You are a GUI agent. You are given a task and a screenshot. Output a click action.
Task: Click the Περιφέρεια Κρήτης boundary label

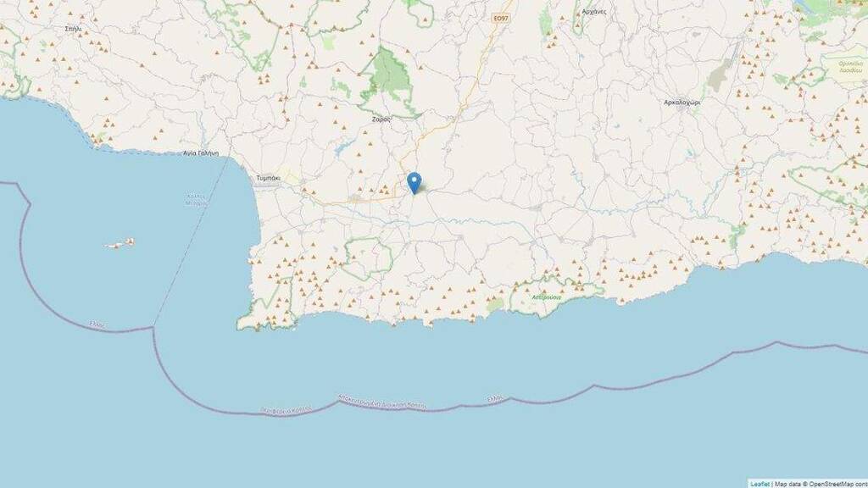coord(286,411)
